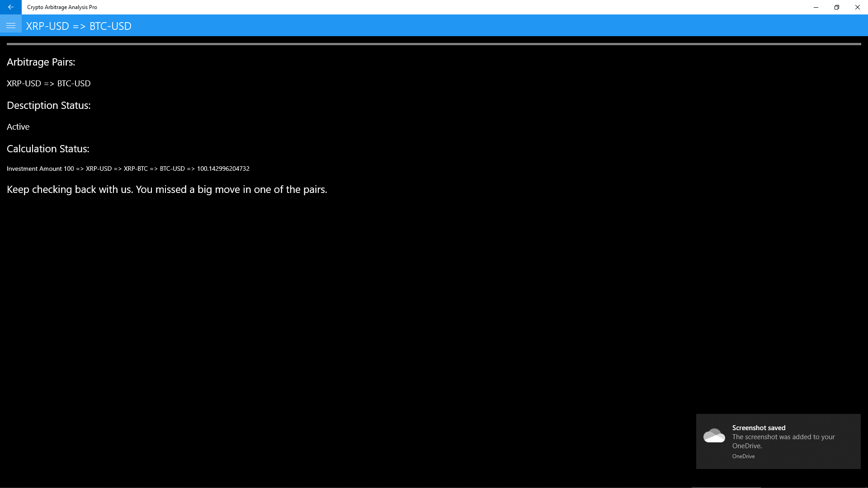Click the 'Keep checking back with us' message
The height and width of the screenshot is (488, 868).
coord(167,189)
